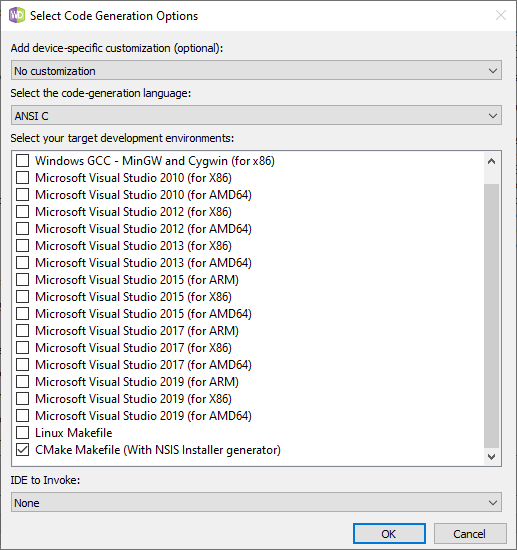517x550 pixels.
Task: Enable Microsoft Visual Studio 2015 (for X86)
Action: [22, 297]
